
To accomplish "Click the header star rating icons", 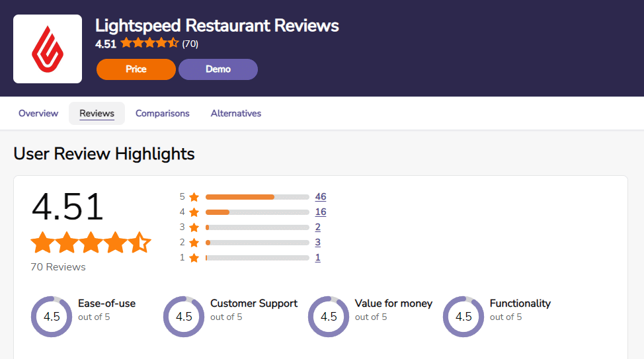I will click(x=149, y=43).
